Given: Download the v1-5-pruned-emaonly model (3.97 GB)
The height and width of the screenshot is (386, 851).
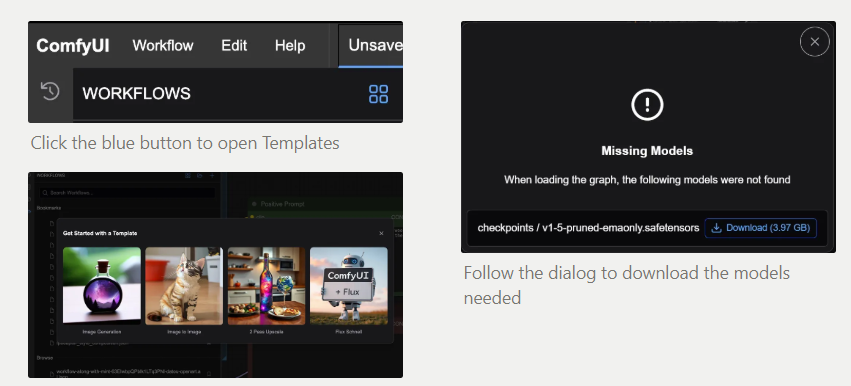Looking at the screenshot, I should [x=760, y=228].
